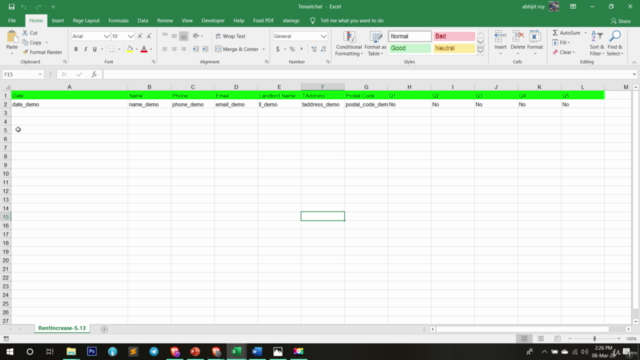Open the Developer tab
Screen dimensions: 640x360
pos(213,20)
